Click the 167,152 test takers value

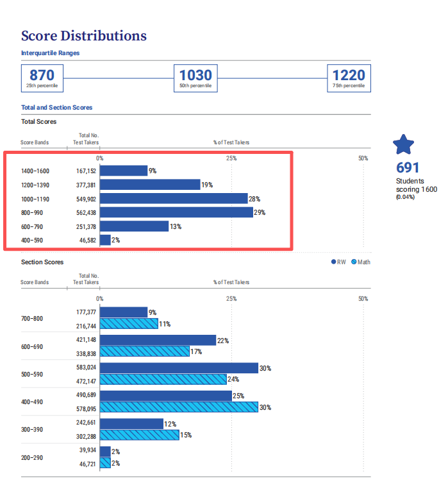point(86,171)
